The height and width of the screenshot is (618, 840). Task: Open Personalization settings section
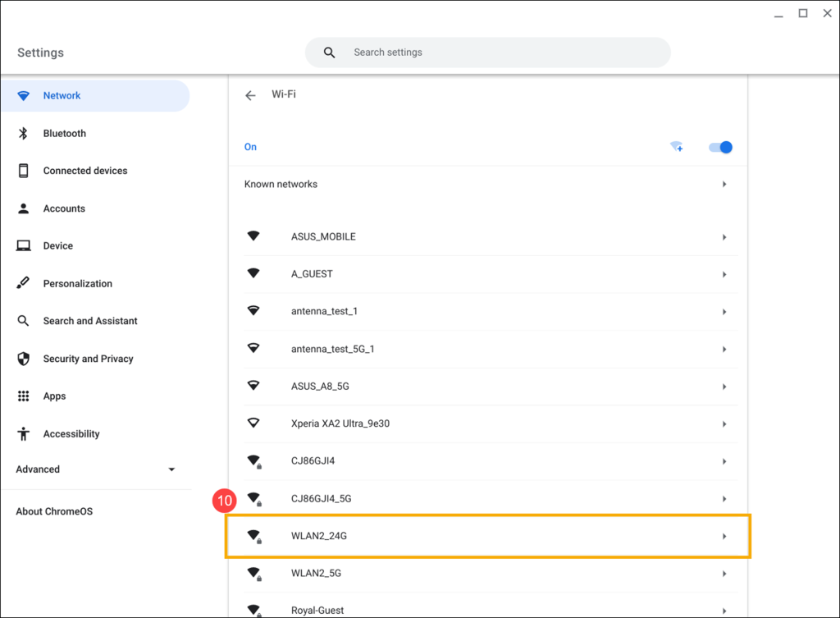(x=78, y=283)
